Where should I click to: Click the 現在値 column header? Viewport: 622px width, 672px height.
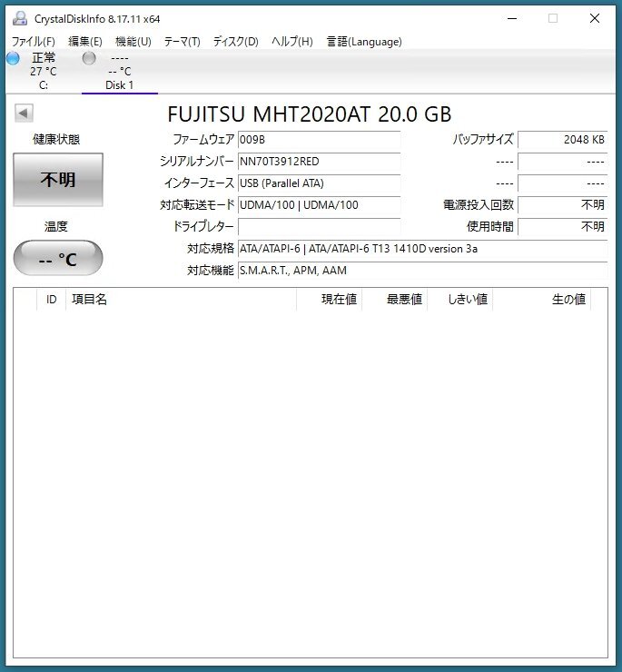point(330,299)
